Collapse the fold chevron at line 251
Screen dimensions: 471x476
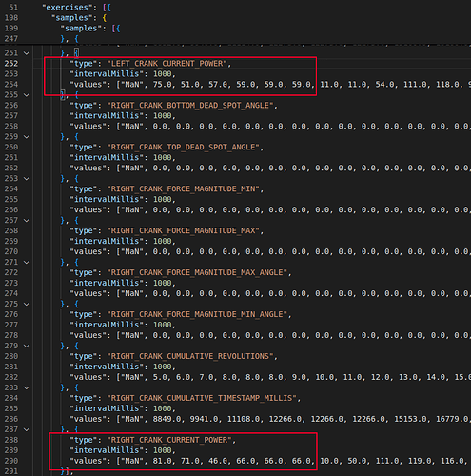pyautogui.click(x=27, y=53)
